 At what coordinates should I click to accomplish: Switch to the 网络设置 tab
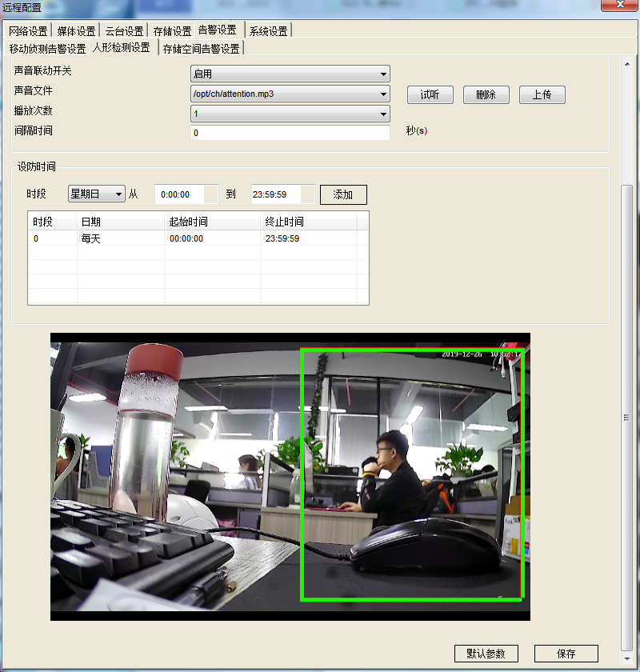pyautogui.click(x=28, y=31)
